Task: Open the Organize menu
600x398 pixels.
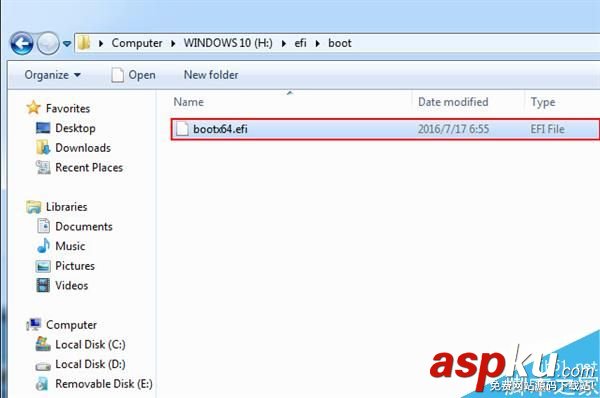Action: [x=52, y=75]
